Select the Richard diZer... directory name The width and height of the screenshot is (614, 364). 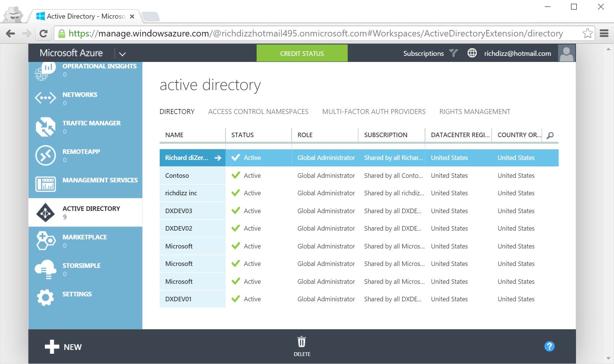click(186, 158)
